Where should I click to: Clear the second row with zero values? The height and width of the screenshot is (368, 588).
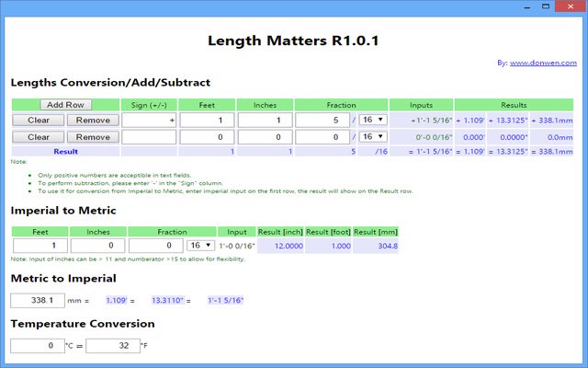pyautogui.click(x=39, y=137)
